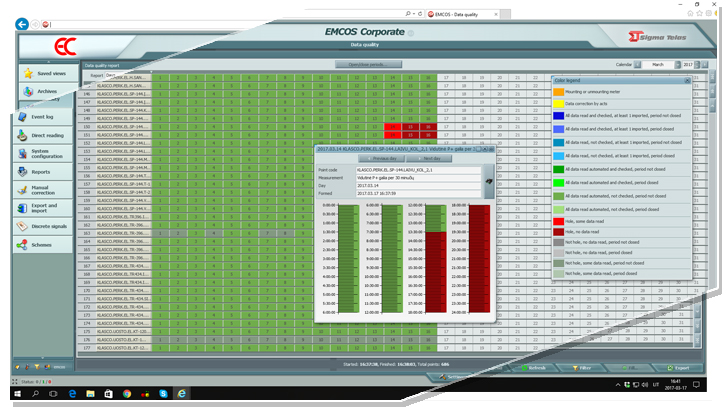The height and width of the screenshot is (409, 727).
Task: Select row 175 KLASCO.UOSTO.EL.KT-120
Action: pos(123,332)
